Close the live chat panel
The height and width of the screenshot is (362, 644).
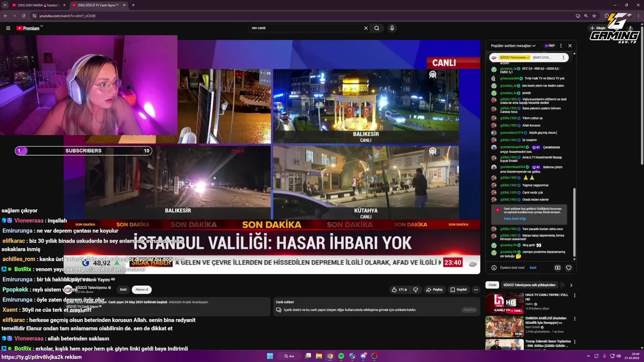click(570, 46)
